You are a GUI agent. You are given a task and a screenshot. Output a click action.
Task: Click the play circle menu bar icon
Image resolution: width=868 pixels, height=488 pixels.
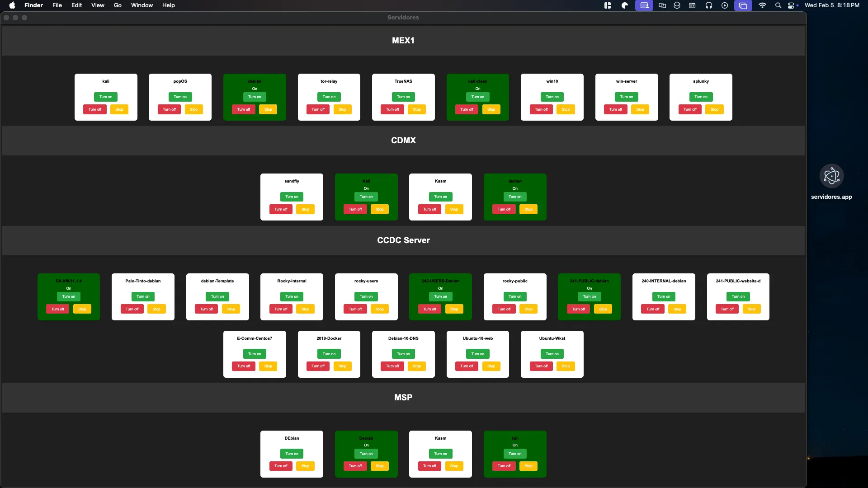725,5
